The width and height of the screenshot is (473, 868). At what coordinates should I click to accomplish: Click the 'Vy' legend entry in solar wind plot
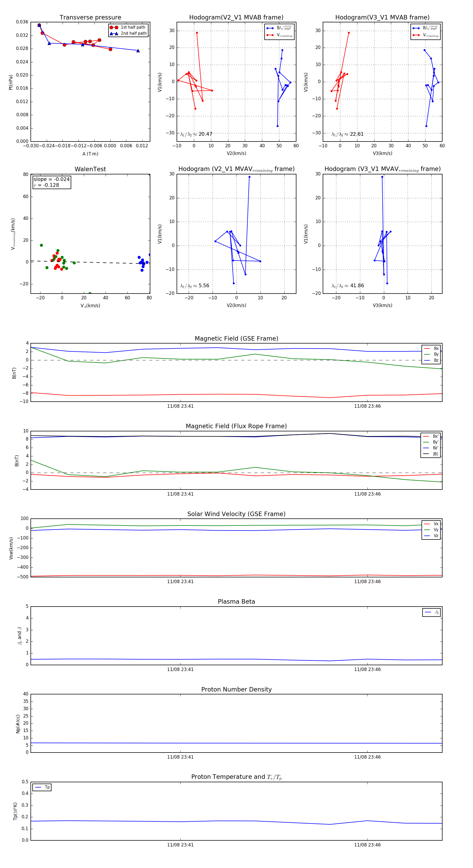point(431,530)
